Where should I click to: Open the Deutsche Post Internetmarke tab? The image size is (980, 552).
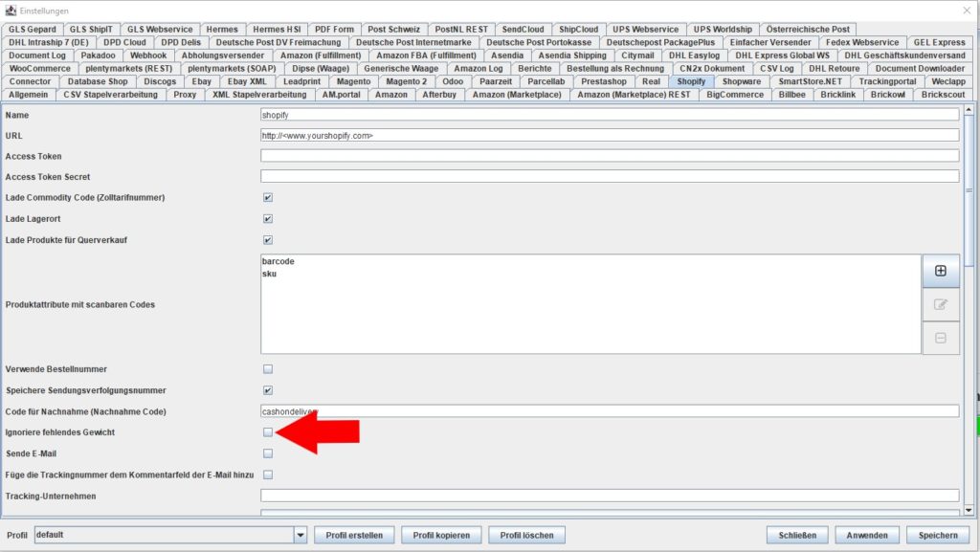pyautogui.click(x=413, y=42)
